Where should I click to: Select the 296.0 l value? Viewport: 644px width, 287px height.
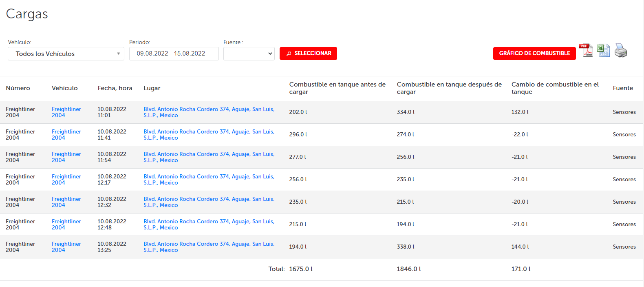(x=298, y=134)
